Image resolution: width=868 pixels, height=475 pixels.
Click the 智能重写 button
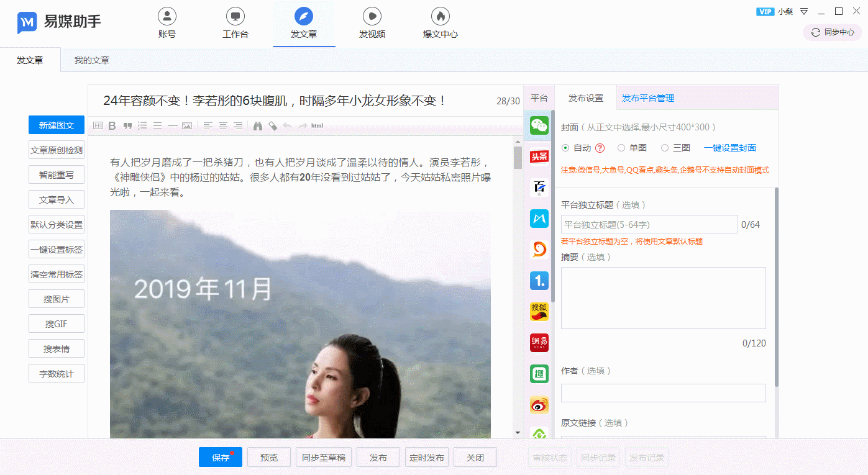[57, 175]
